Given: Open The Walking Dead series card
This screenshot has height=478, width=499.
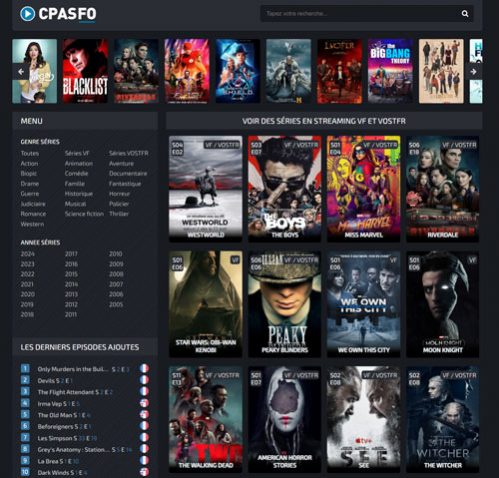Looking at the screenshot, I should tap(206, 419).
